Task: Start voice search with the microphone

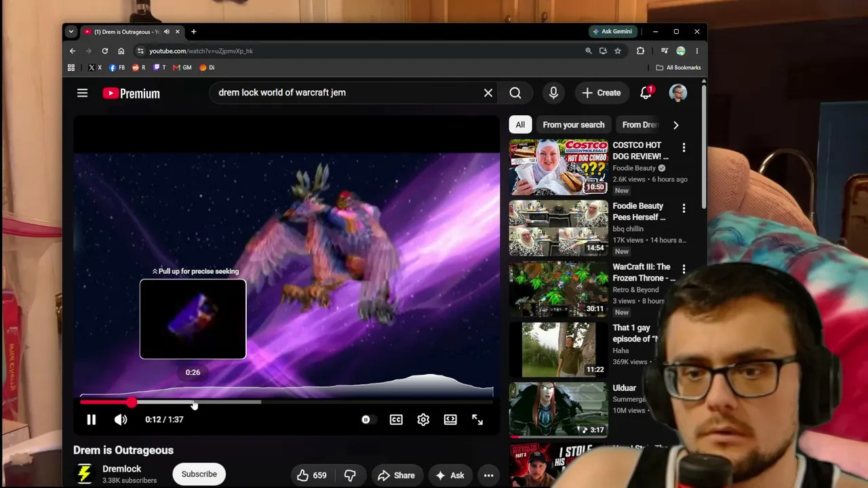Action: tap(553, 93)
